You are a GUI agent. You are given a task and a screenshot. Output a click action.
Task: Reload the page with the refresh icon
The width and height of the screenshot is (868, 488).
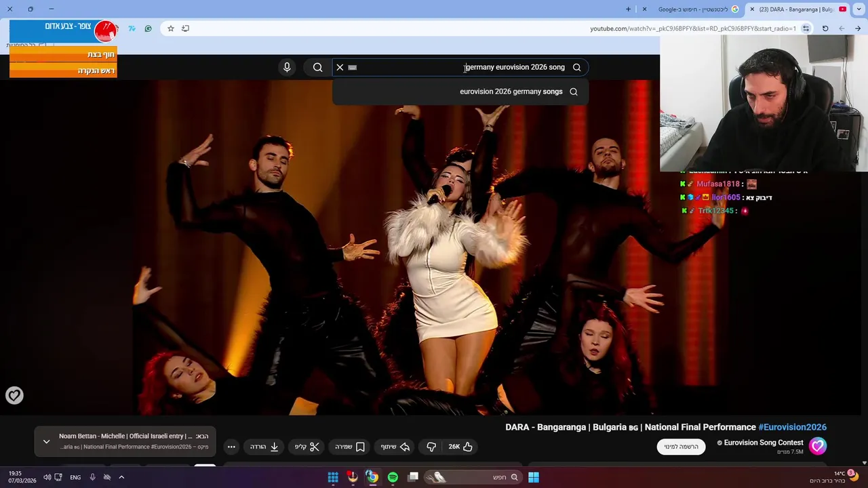pos(825,28)
